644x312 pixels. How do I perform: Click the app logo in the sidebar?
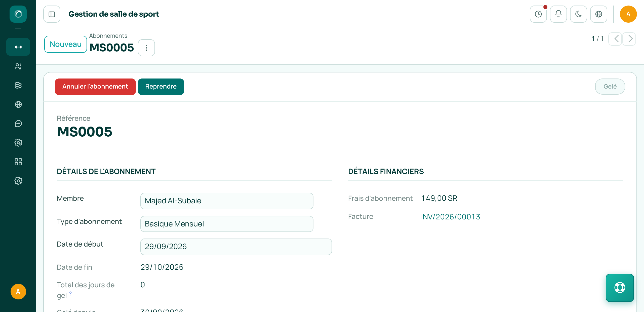[18, 14]
